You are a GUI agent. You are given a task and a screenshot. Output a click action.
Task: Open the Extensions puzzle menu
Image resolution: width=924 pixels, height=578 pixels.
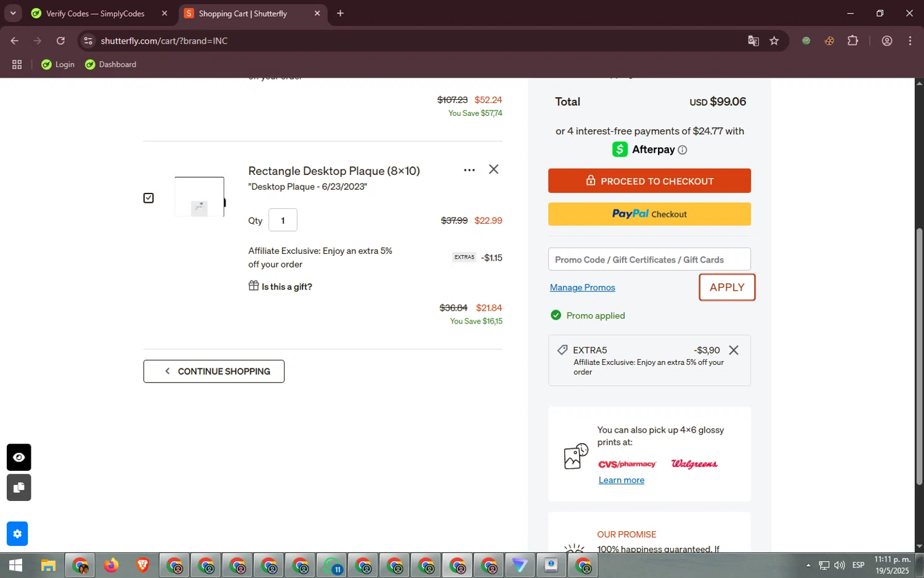point(853,41)
